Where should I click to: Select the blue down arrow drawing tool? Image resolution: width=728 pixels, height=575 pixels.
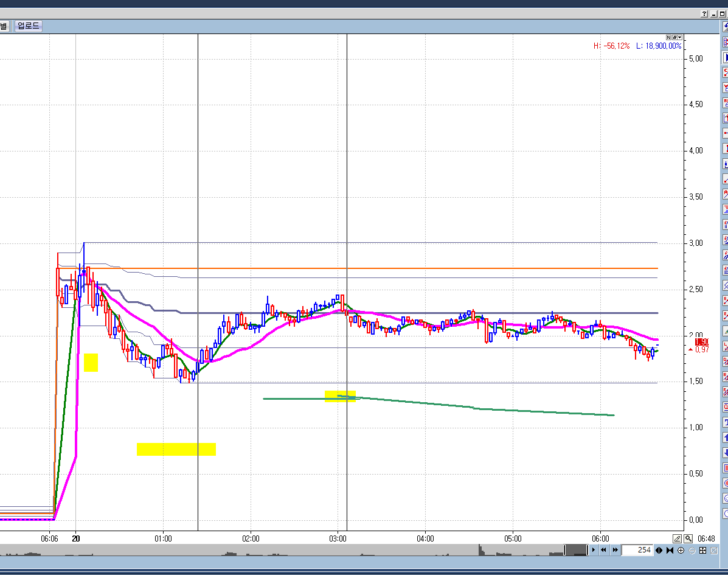[726, 453]
